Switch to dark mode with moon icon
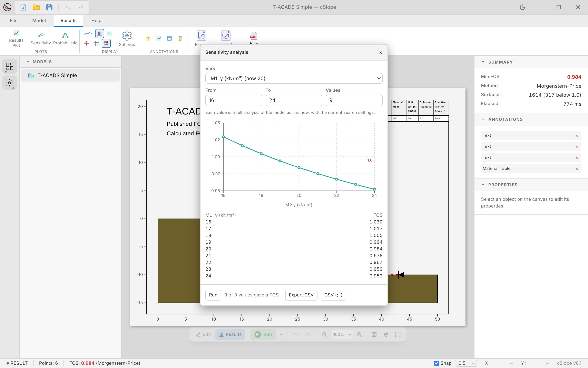Screen dimensions: 588x368 522,7
